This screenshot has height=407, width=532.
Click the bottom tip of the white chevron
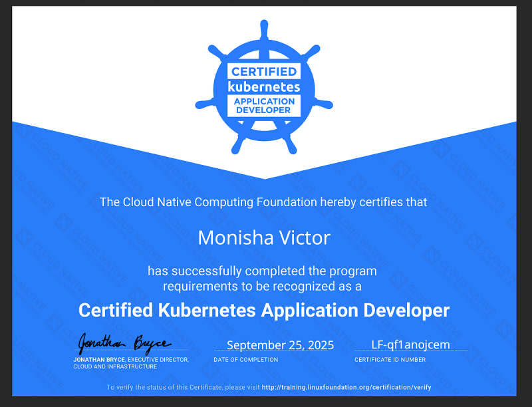point(265,176)
